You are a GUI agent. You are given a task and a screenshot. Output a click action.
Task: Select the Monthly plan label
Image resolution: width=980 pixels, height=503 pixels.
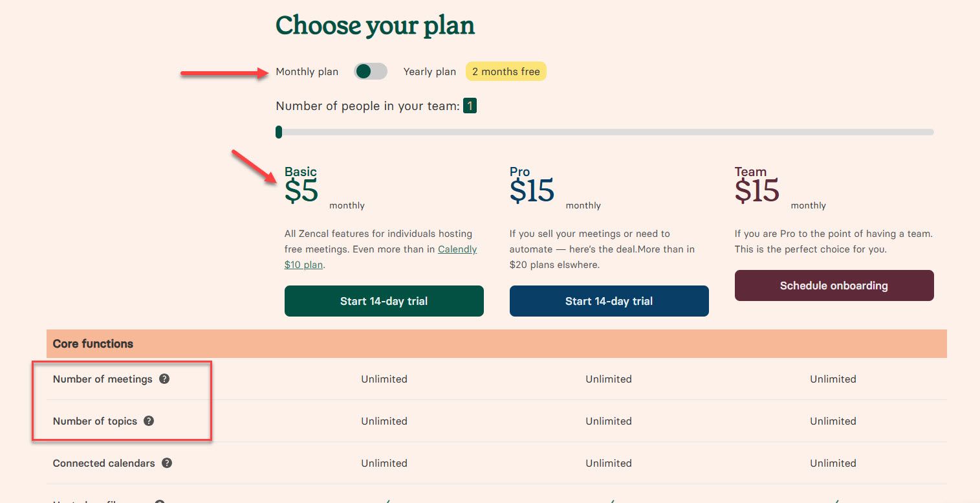(307, 71)
